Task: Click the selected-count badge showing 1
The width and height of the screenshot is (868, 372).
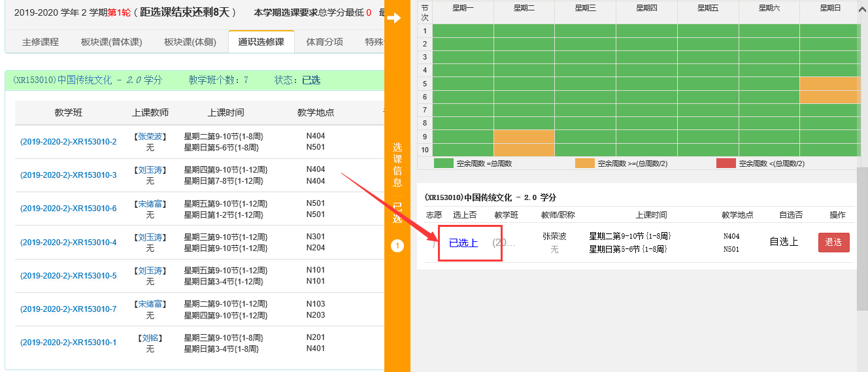Action: 397,246
